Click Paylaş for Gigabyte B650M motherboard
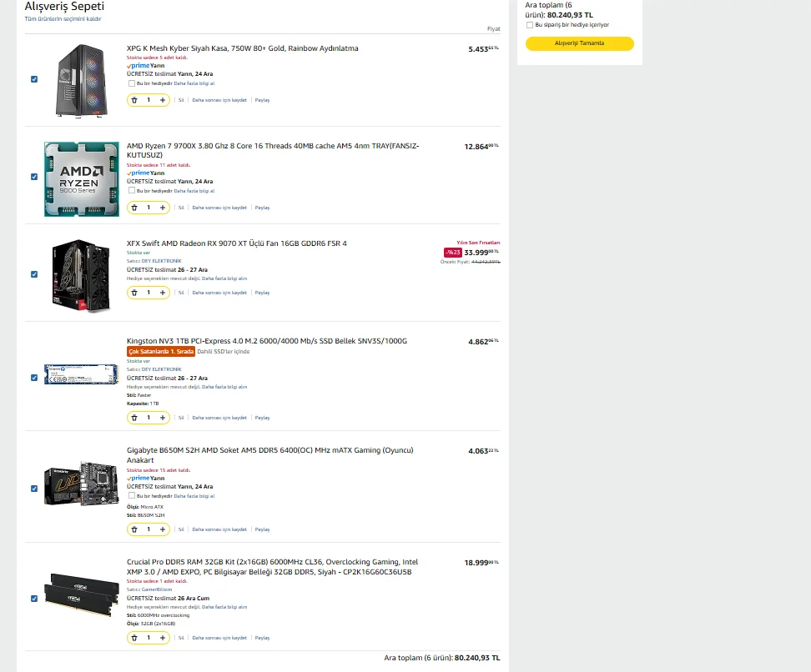Image resolution: width=811 pixels, height=672 pixels. 262,529
